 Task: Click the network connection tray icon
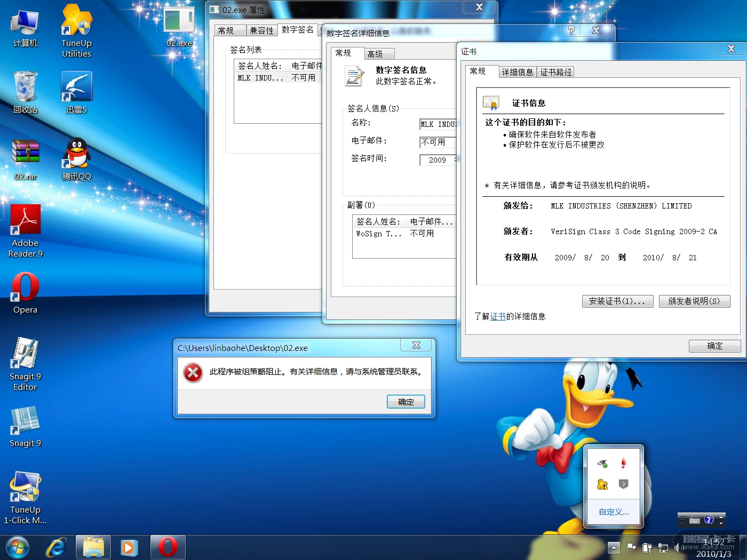click(x=663, y=547)
